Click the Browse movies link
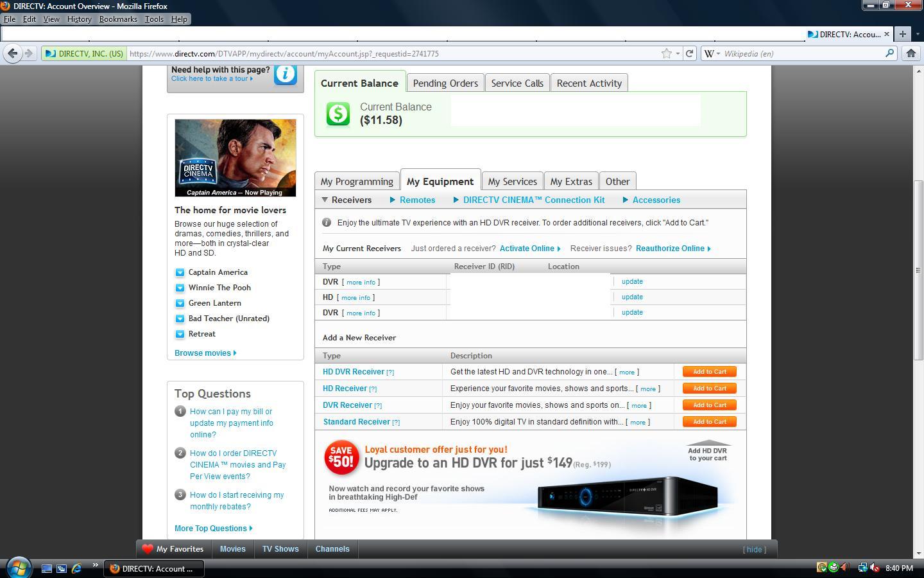This screenshot has width=924, height=578. 205,353
